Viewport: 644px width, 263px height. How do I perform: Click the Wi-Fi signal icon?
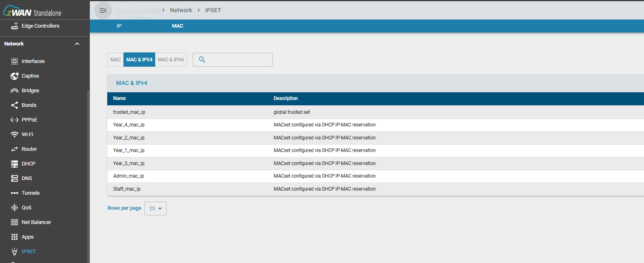pyautogui.click(x=15, y=135)
